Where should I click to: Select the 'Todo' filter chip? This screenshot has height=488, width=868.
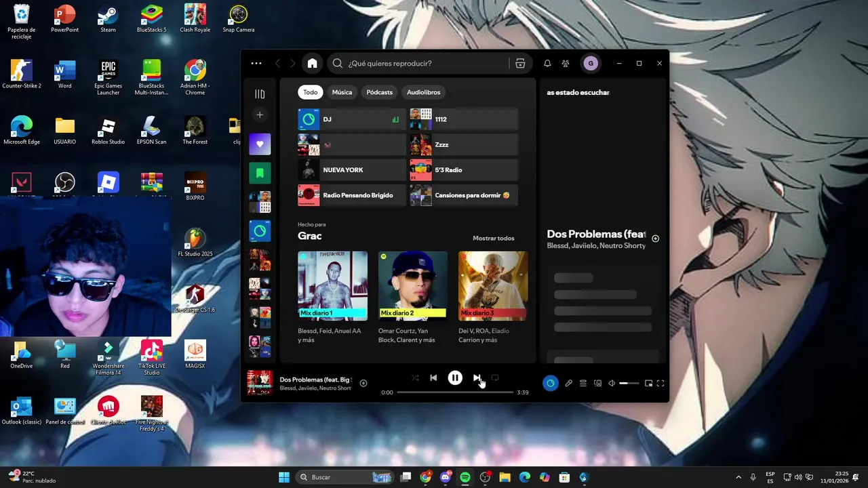310,92
